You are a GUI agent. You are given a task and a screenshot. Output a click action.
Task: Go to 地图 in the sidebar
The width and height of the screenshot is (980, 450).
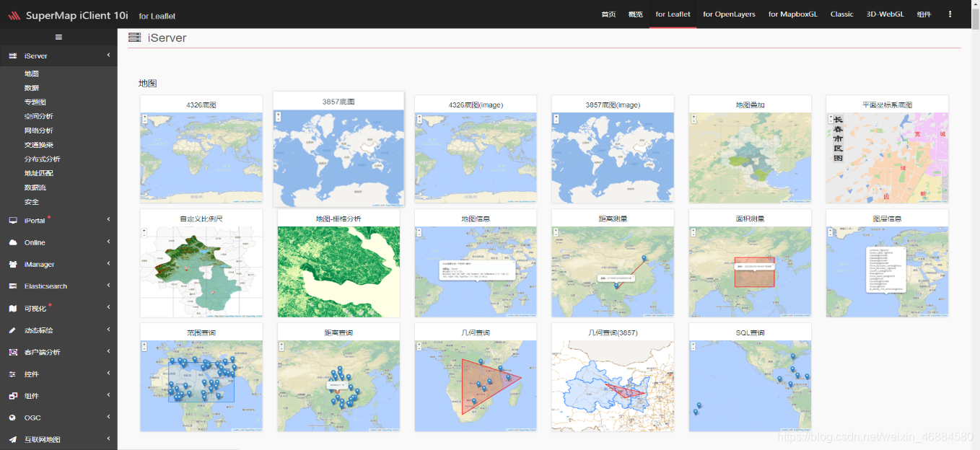[31, 74]
